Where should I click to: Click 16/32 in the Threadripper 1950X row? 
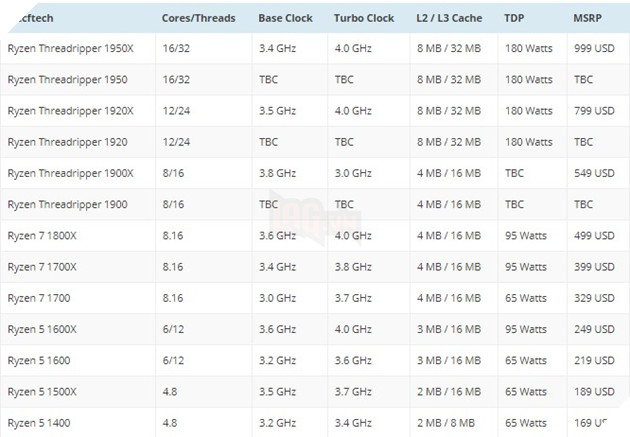[x=176, y=49]
